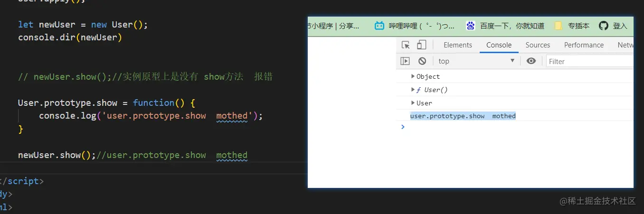Expand the ƒ User() console entry

click(x=413, y=90)
